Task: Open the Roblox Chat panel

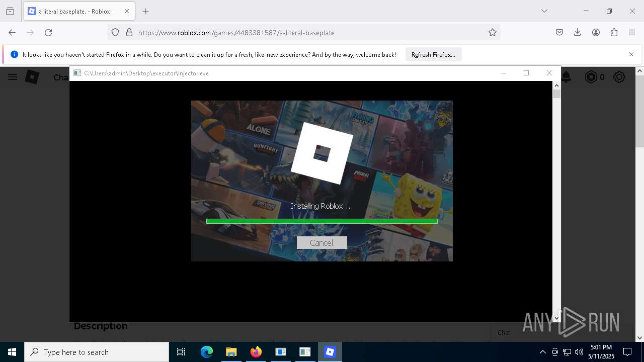Action: coord(504,332)
